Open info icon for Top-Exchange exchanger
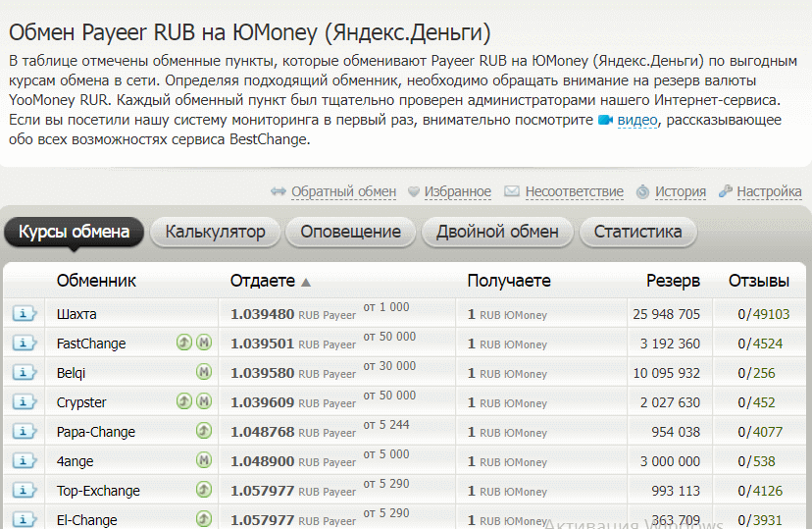This screenshot has height=529, width=812. 25,490
